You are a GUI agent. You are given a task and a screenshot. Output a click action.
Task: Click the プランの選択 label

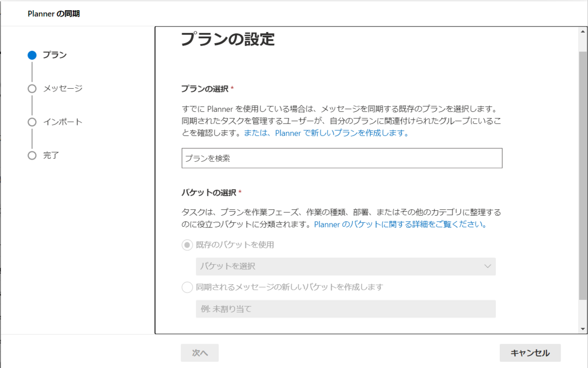coord(204,89)
